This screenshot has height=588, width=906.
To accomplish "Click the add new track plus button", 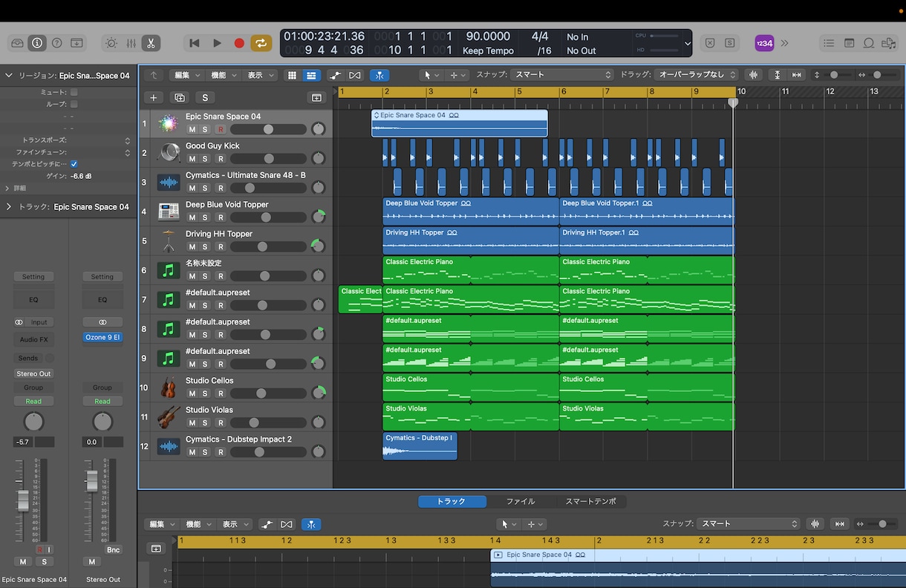I will point(154,98).
